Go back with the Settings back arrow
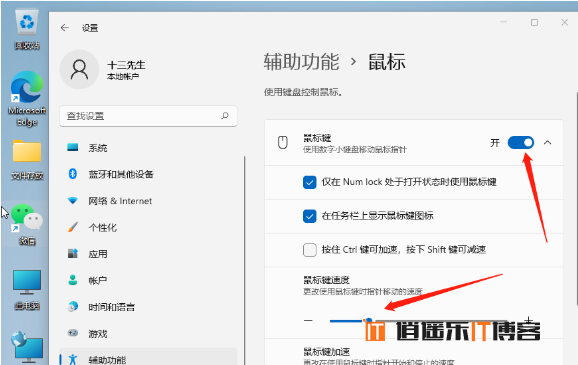578x365 pixels. point(65,28)
